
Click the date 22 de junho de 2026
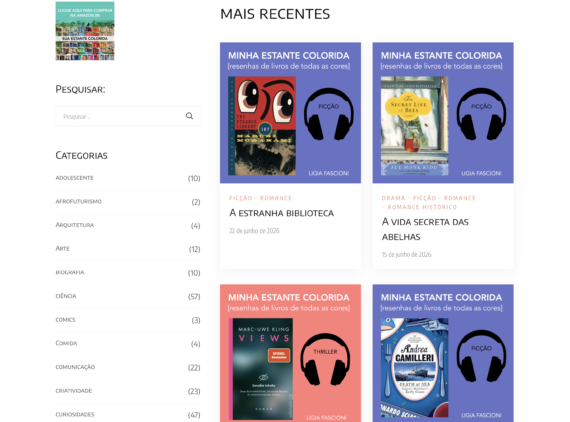(x=254, y=231)
